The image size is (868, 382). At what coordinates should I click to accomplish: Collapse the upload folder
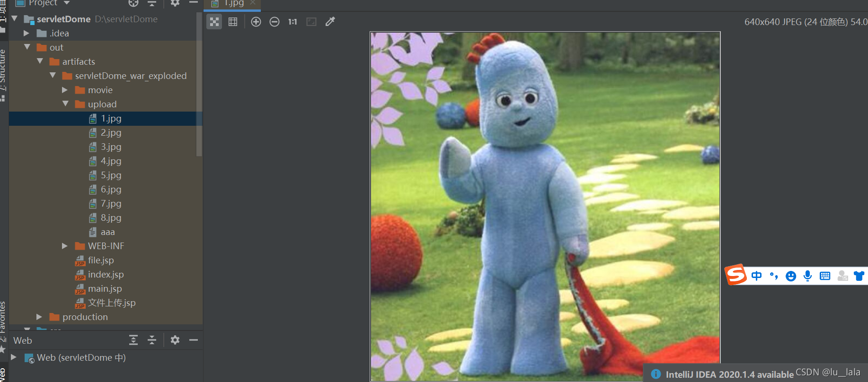(x=65, y=104)
